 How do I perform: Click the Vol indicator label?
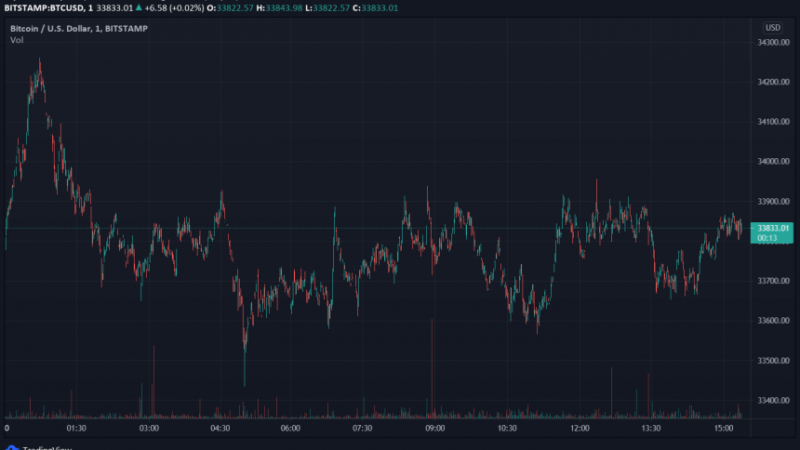(x=17, y=40)
